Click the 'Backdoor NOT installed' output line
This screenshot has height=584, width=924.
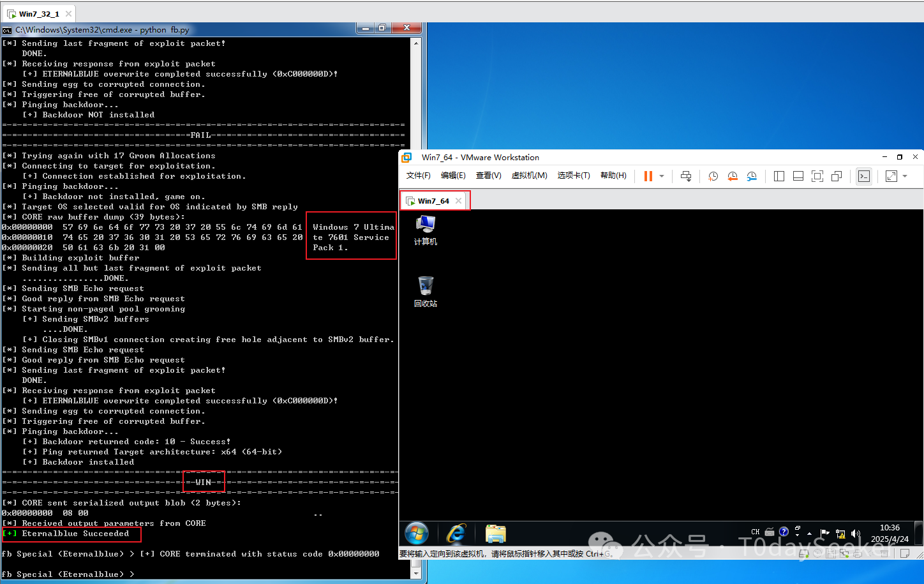(89, 115)
